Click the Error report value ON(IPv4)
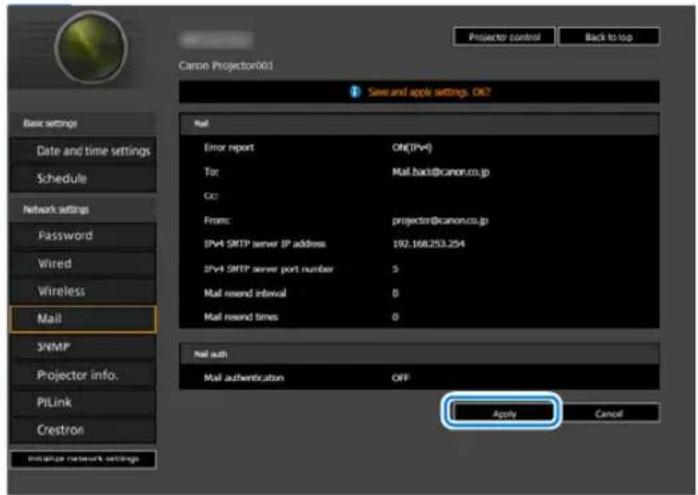The height and width of the screenshot is (495, 698). click(x=412, y=147)
